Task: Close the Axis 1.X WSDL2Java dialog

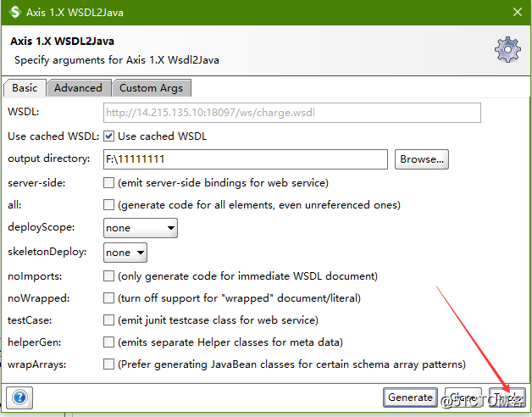Action: [518, 12]
